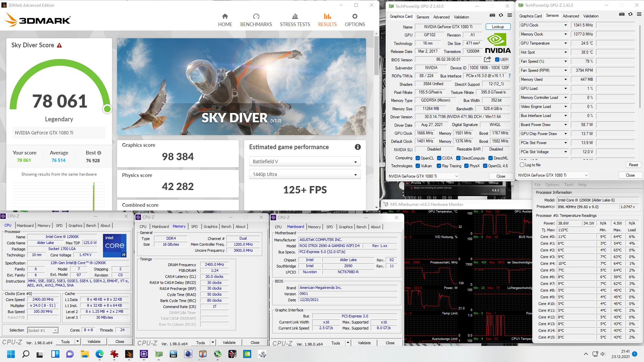
Task: Toggle the Vulkan checkbox in GPU-Z
Action: pyautogui.click(x=418, y=166)
